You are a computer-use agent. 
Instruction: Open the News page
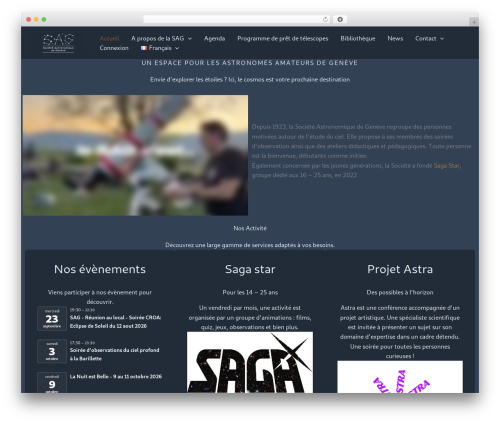click(x=395, y=38)
